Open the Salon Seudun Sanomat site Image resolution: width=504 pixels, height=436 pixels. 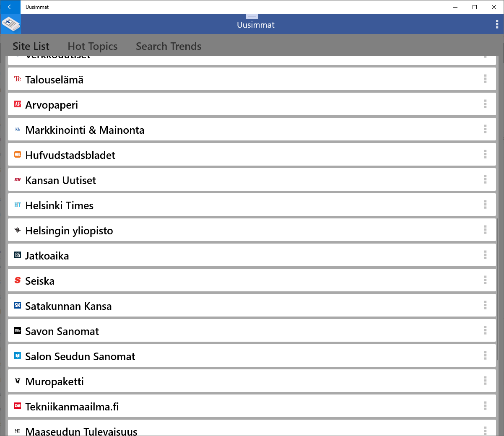(x=252, y=356)
